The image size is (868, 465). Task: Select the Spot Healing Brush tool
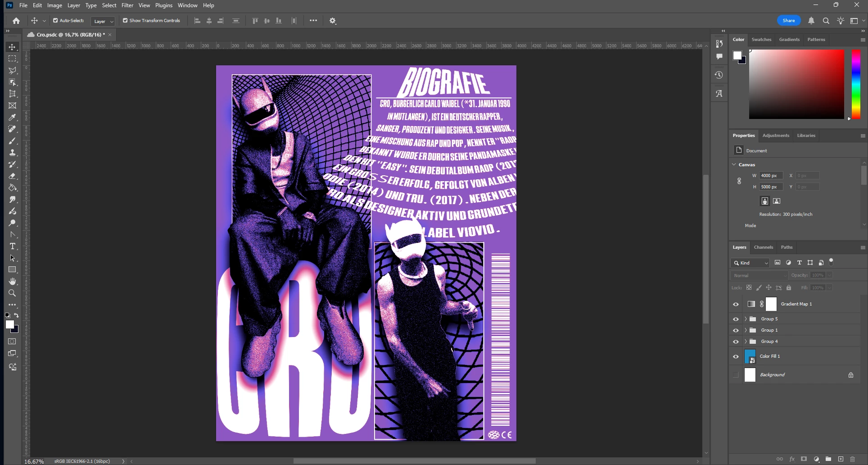point(12,129)
